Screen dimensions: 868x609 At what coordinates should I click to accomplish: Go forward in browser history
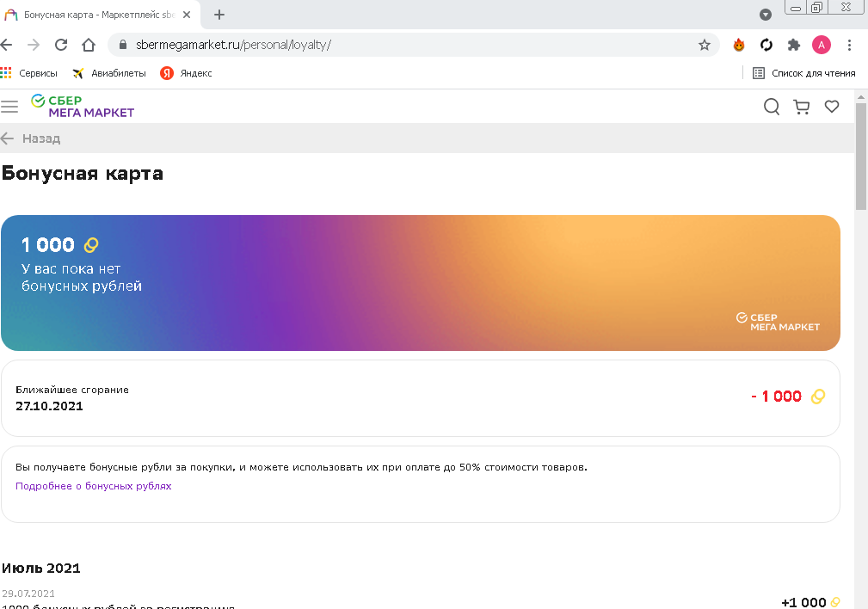pyautogui.click(x=34, y=45)
